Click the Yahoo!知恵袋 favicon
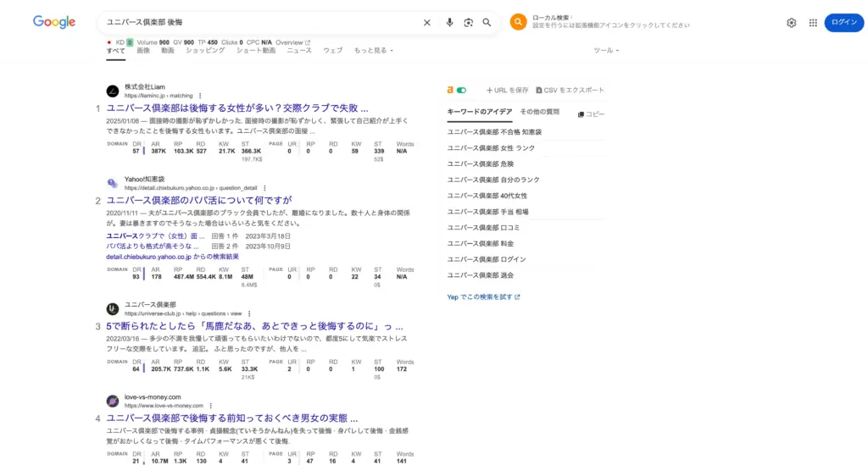868x465 pixels. (x=113, y=183)
